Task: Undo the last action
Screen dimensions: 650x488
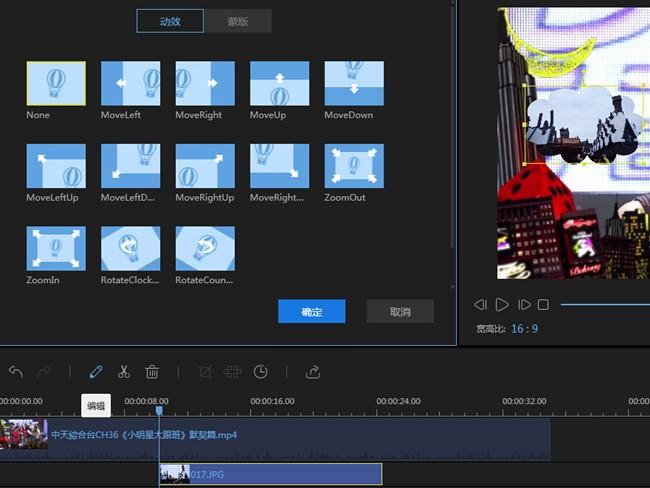Action: (x=16, y=372)
